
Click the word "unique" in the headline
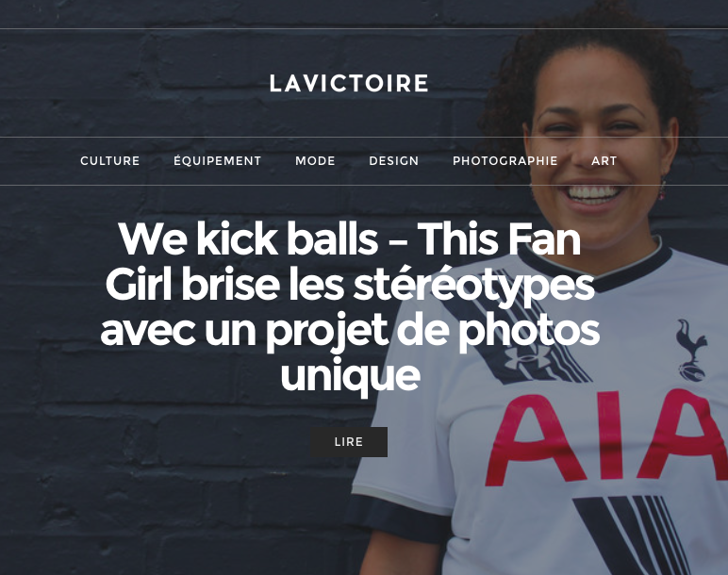click(x=351, y=375)
